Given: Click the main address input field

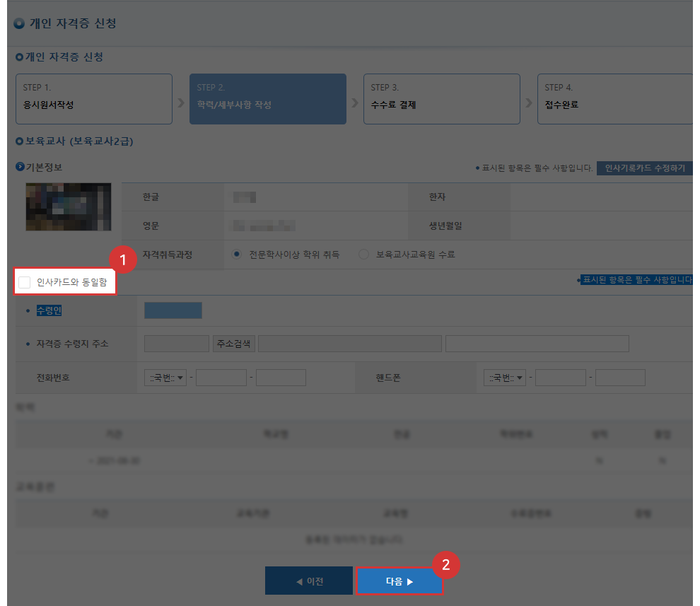Looking at the screenshot, I should pos(350,343).
